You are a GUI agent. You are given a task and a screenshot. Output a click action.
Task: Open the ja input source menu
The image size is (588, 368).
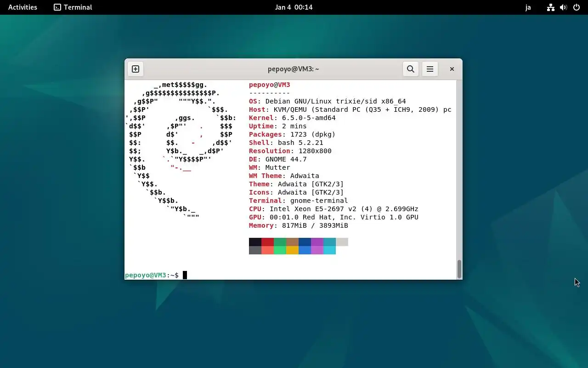[528, 7]
